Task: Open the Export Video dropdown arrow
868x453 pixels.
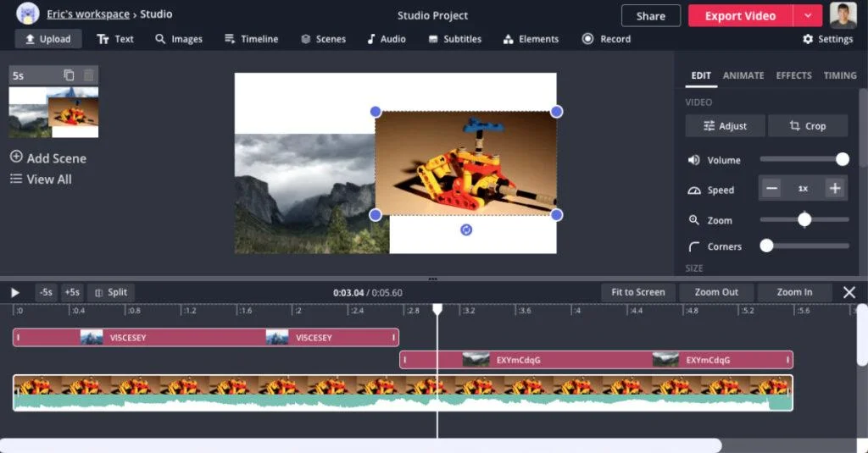Action: click(808, 16)
